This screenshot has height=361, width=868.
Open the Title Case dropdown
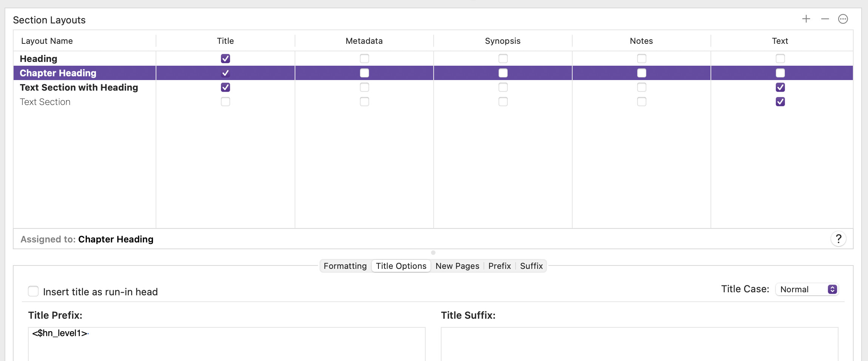(x=807, y=289)
